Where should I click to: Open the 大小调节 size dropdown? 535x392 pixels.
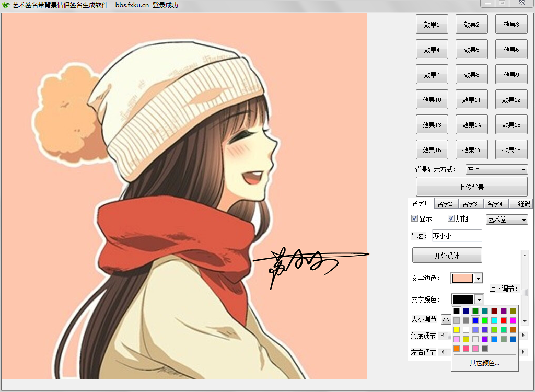pyautogui.click(x=446, y=319)
